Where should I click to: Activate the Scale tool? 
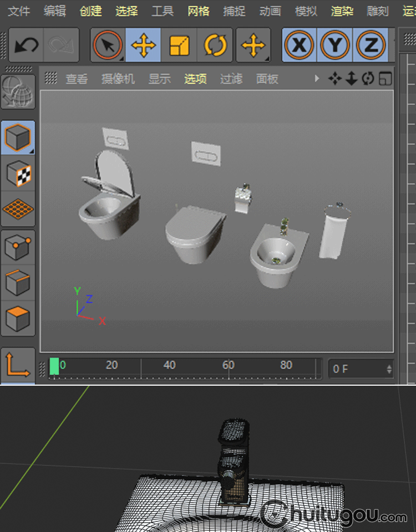click(x=179, y=45)
